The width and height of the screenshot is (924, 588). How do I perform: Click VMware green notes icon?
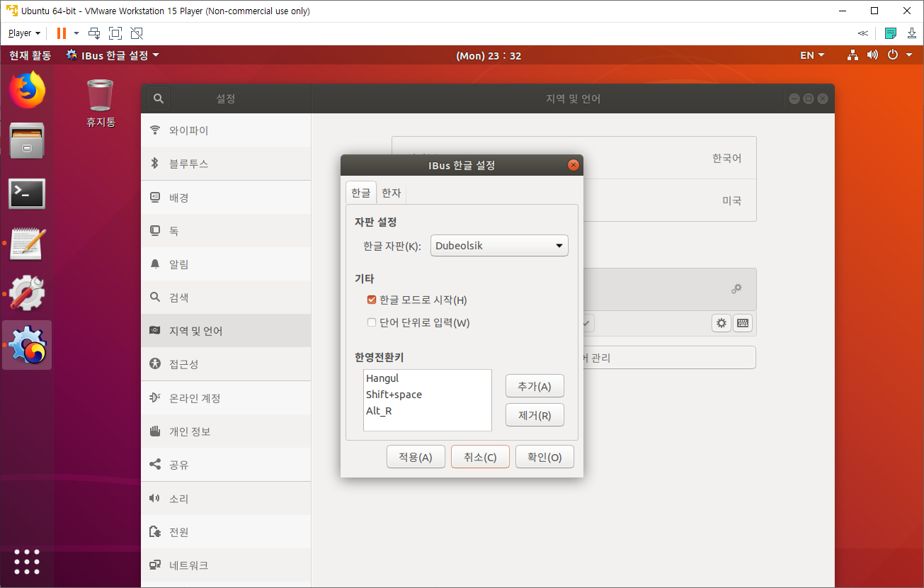[x=891, y=33]
